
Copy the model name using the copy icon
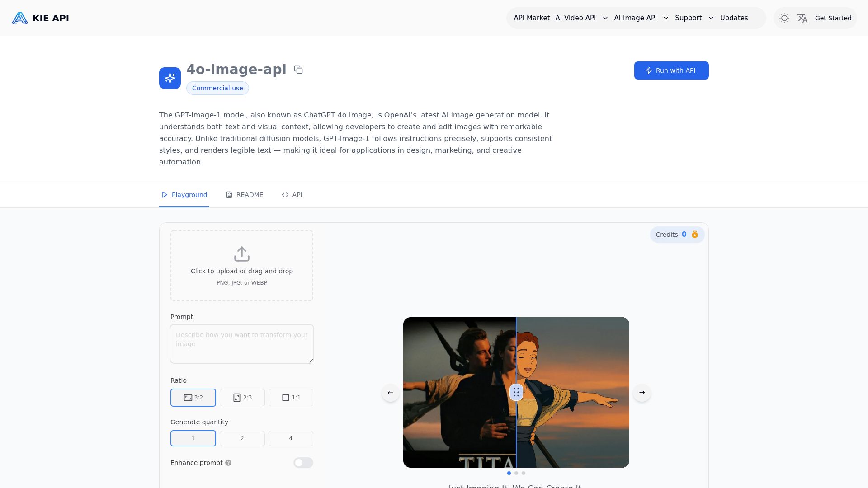pos(298,70)
